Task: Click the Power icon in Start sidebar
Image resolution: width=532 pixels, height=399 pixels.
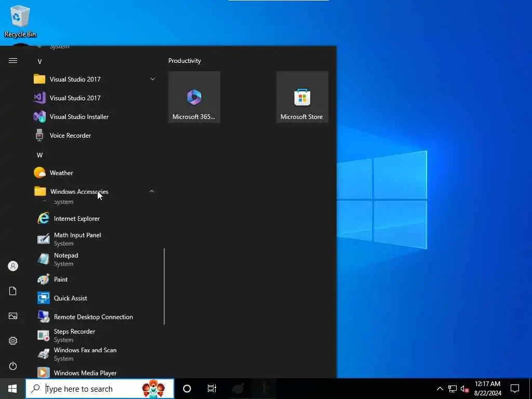Action: click(13, 366)
